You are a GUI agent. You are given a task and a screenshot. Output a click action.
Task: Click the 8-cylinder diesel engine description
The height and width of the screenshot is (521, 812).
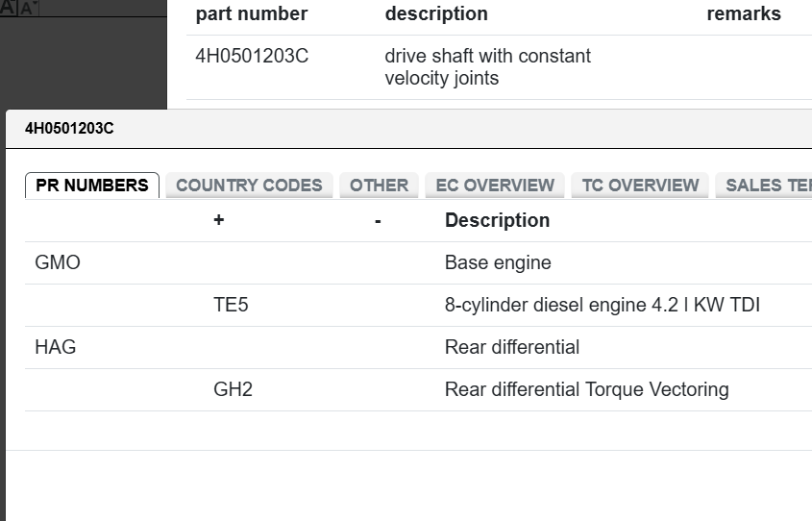(602, 305)
